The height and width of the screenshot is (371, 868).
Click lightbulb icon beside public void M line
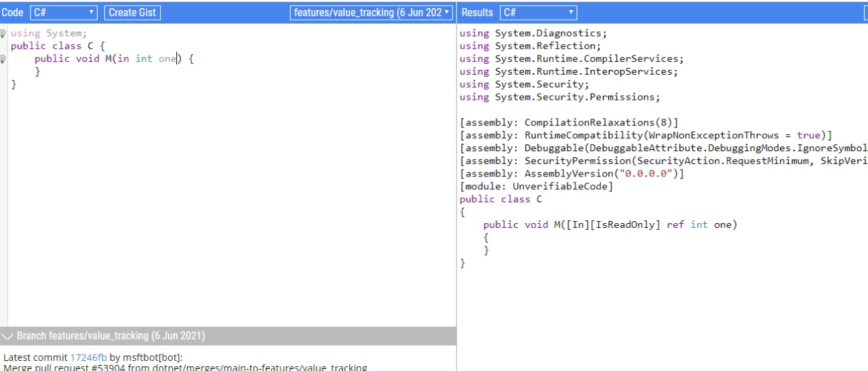pyautogui.click(x=3, y=59)
